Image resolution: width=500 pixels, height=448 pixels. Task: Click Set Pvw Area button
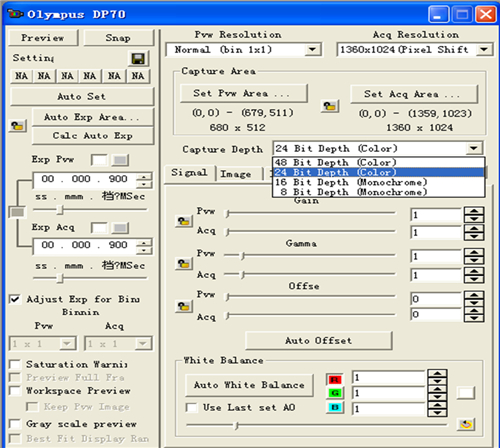(x=243, y=93)
